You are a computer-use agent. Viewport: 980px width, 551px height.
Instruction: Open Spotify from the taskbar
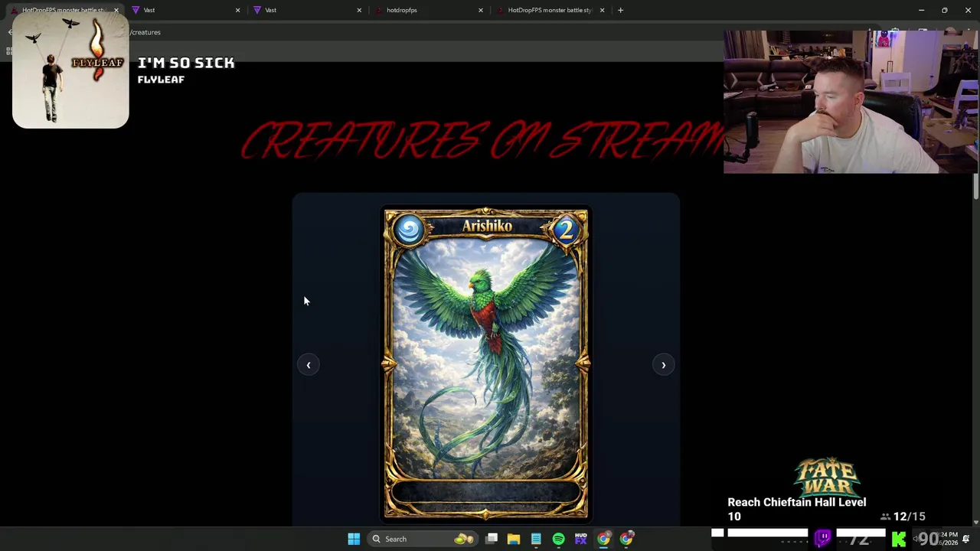pos(558,539)
